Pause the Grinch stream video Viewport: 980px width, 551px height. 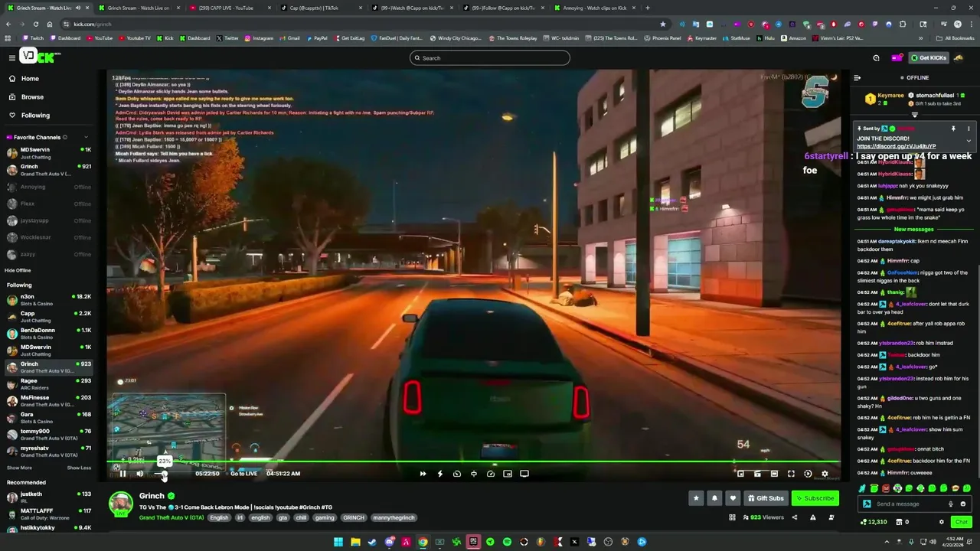click(122, 474)
